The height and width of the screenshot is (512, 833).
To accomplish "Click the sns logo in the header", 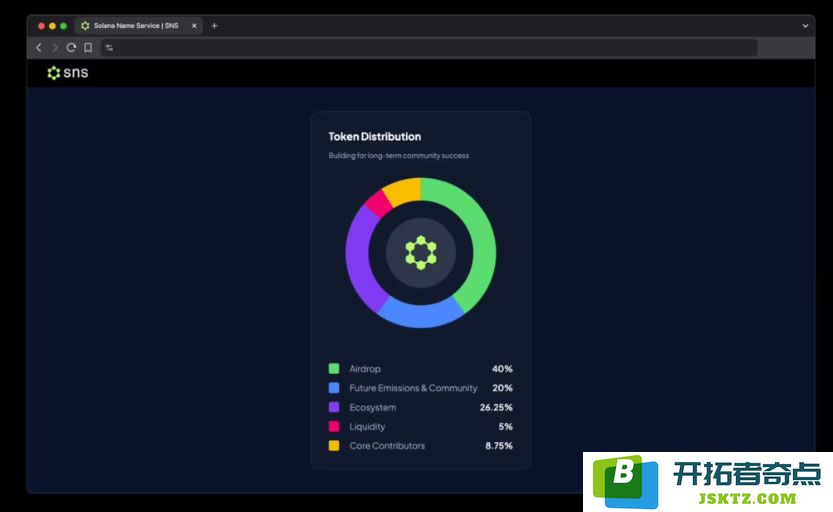I will [x=67, y=72].
